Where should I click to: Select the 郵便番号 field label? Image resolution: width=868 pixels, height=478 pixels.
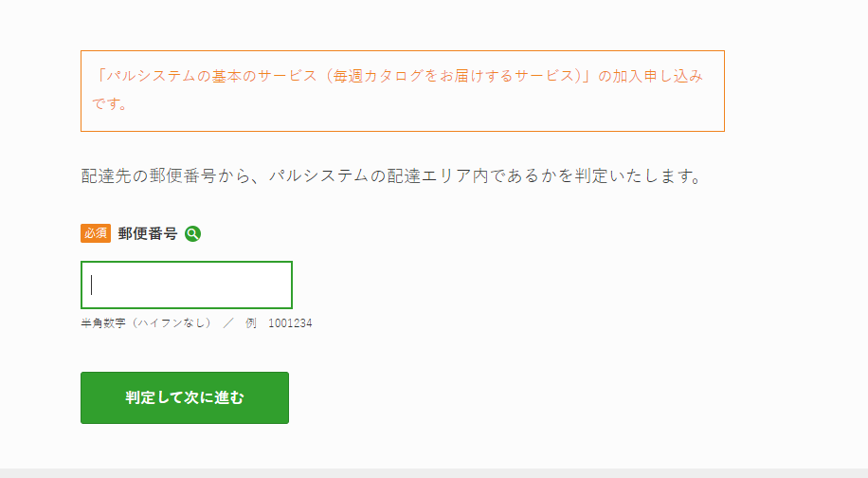pyautogui.click(x=148, y=233)
